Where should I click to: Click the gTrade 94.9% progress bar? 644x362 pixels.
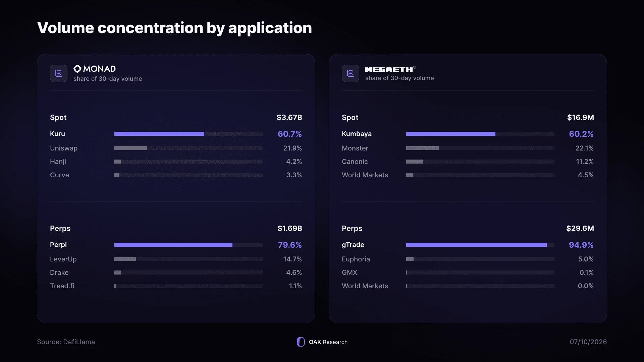(480, 245)
